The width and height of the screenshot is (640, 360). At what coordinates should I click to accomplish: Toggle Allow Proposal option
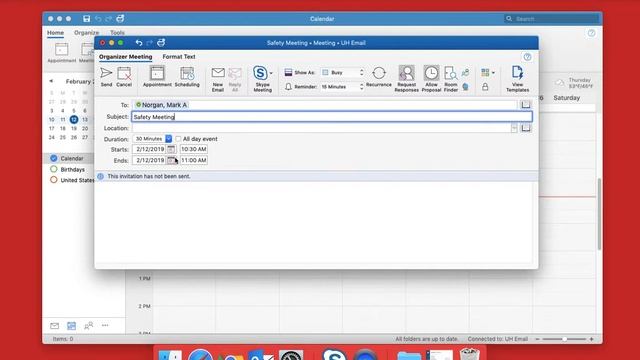pyautogui.click(x=431, y=79)
